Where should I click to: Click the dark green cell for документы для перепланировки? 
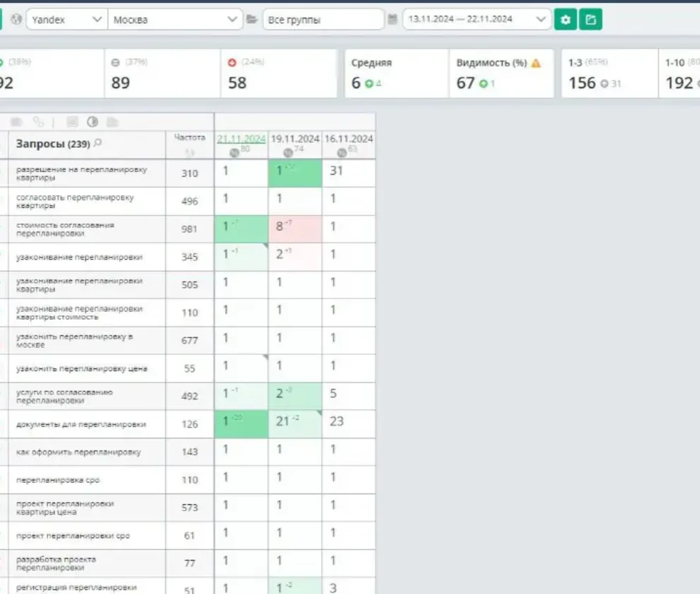click(x=241, y=424)
